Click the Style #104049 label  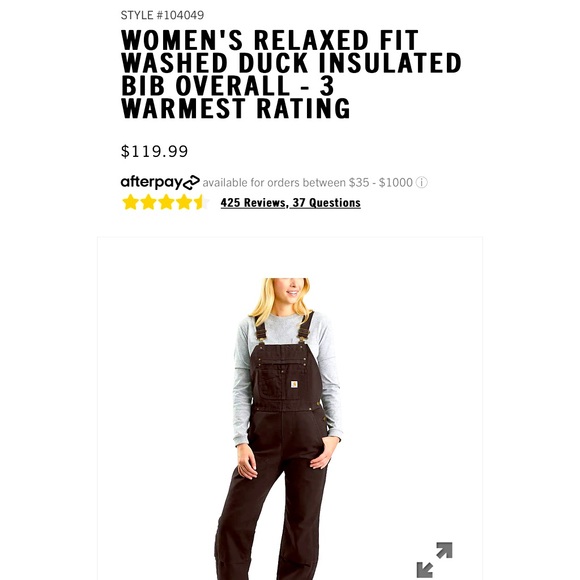point(162,15)
